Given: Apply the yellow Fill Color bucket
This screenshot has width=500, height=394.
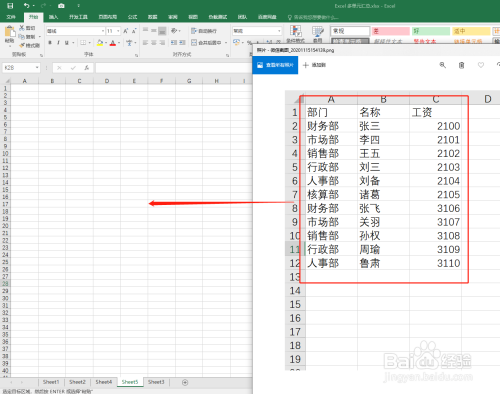Looking at the screenshot, I should (x=100, y=43).
